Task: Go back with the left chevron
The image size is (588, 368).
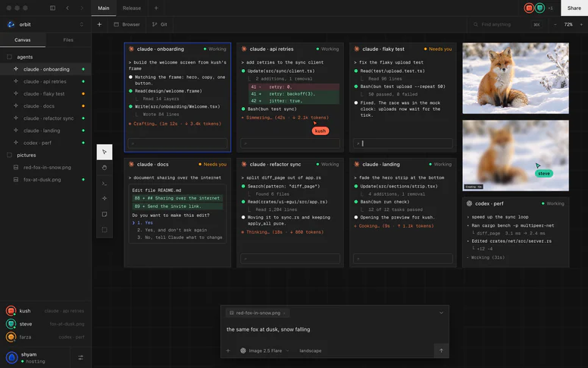Action: click(x=67, y=8)
